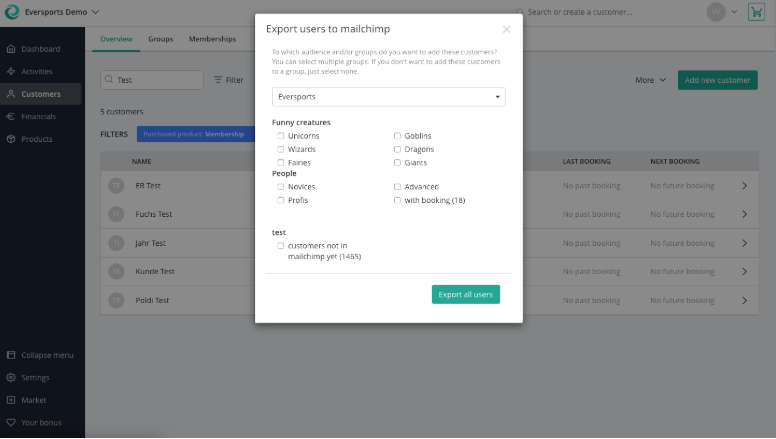Check the Unicorns checkbox

[x=281, y=136]
